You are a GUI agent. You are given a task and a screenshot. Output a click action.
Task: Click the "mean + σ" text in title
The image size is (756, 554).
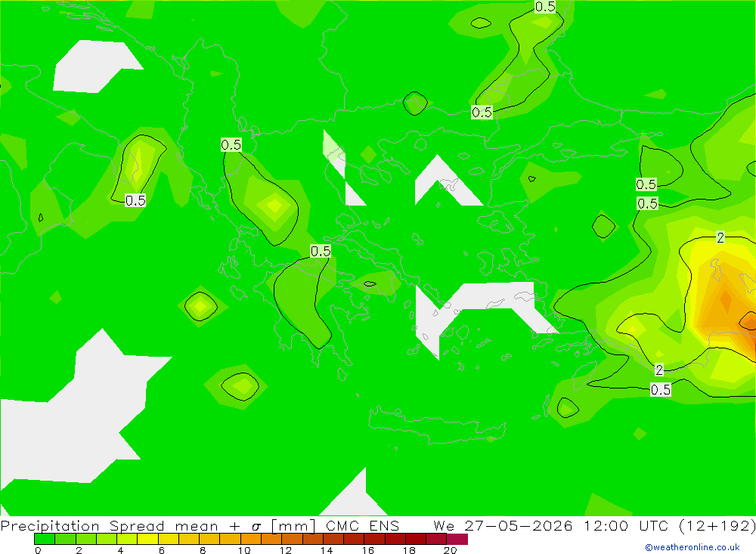pos(218,525)
